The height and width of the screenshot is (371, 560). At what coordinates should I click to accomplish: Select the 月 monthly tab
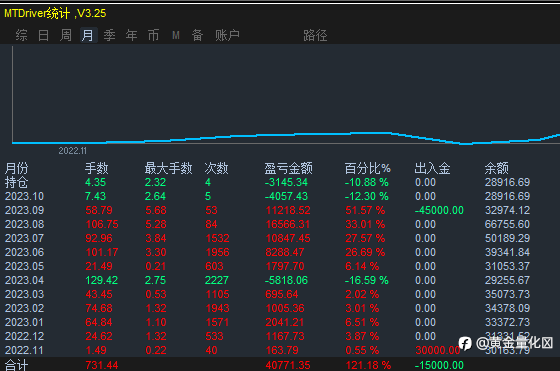88,35
